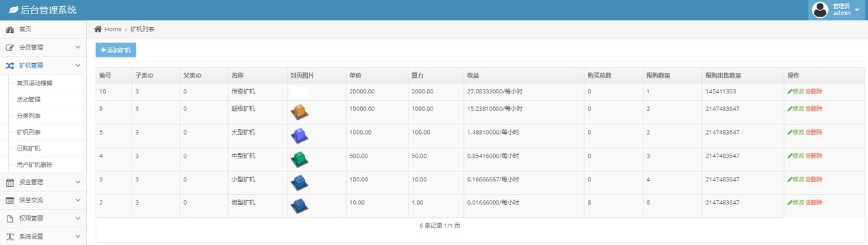This screenshot has width=868, height=245.
Task: Click the 矿机管理 shuffle icon
Action: [x=10, y=66]
